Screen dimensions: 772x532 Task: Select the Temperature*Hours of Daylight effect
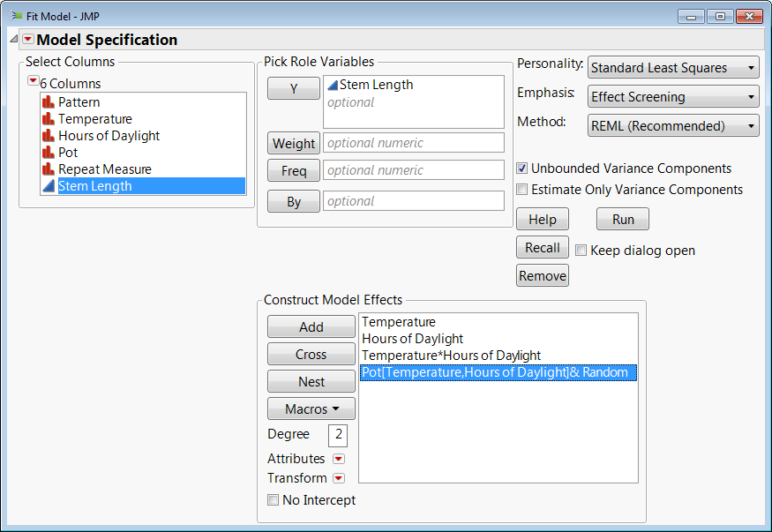pos(451,356)
